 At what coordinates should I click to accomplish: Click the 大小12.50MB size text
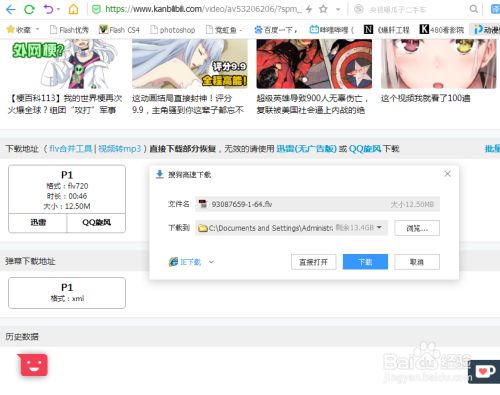[x=412, y=204]
